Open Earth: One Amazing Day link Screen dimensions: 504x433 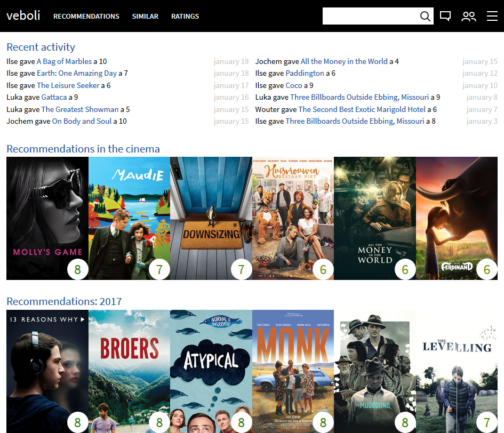pyautogui.click(x=77, y=73)
